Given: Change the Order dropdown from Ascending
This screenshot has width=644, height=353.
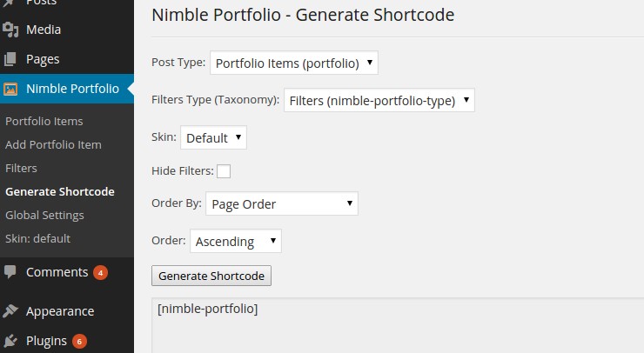Looking at the screenshot, I should (235, 241).
